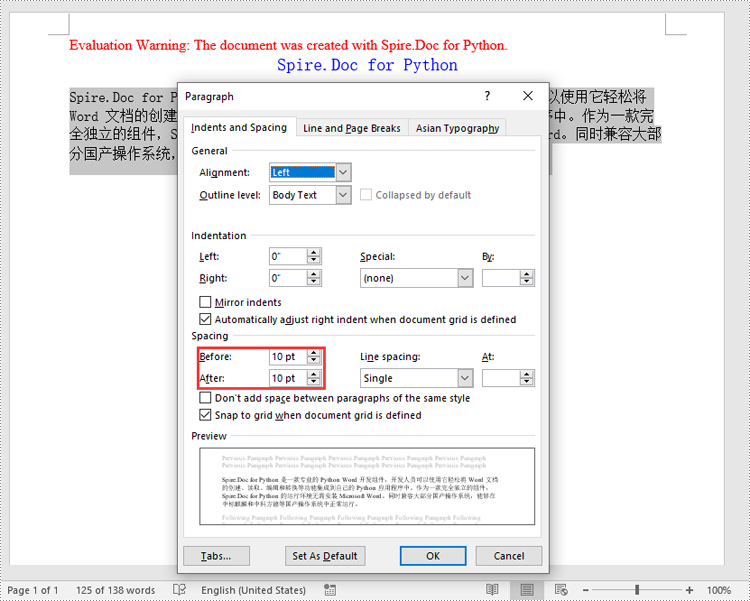Click the paragraph Preview box
The image size is (750, 601).
[x=367, y=486]
